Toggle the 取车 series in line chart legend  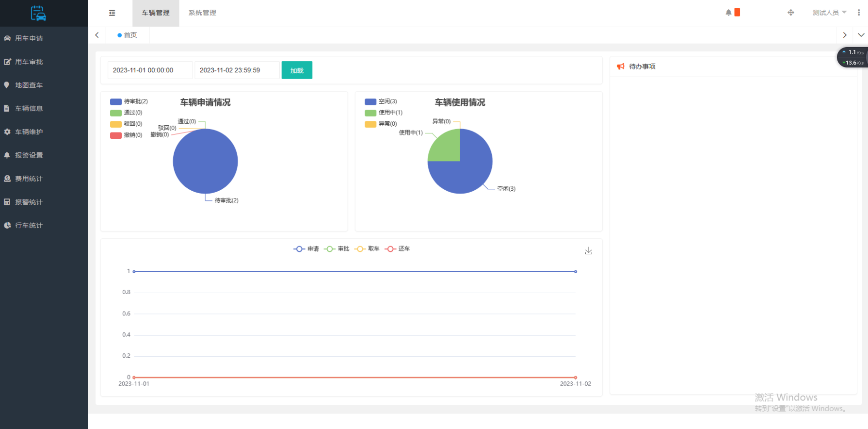pyautogui.click(x=367, y=249)
